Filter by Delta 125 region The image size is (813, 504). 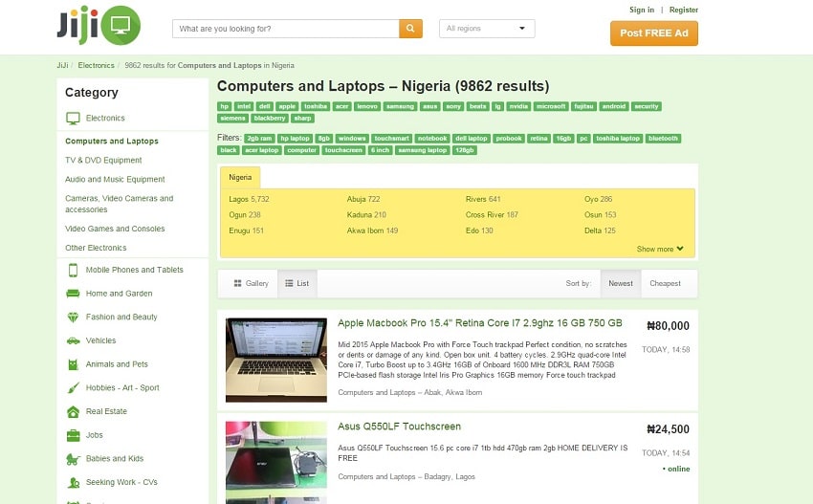[600, 230]
